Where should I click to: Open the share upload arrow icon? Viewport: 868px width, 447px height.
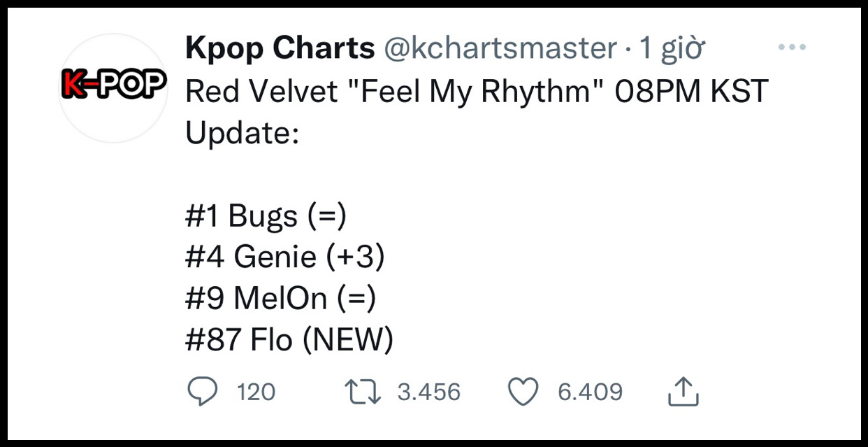(683, 392)
